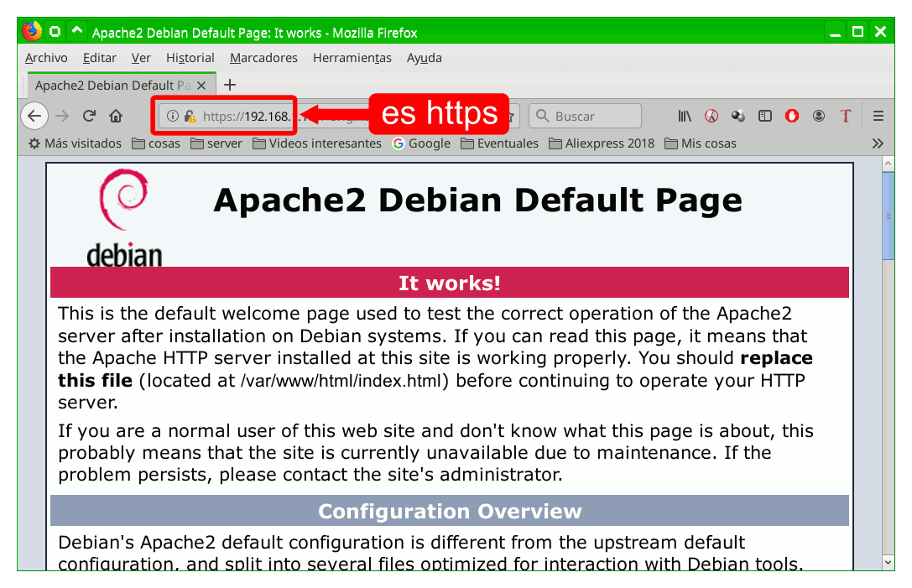Screen dimensions: 912x588
Task: Expand the overflow chevron on bookmarks toolbar
Action: [x=878, y=143]
